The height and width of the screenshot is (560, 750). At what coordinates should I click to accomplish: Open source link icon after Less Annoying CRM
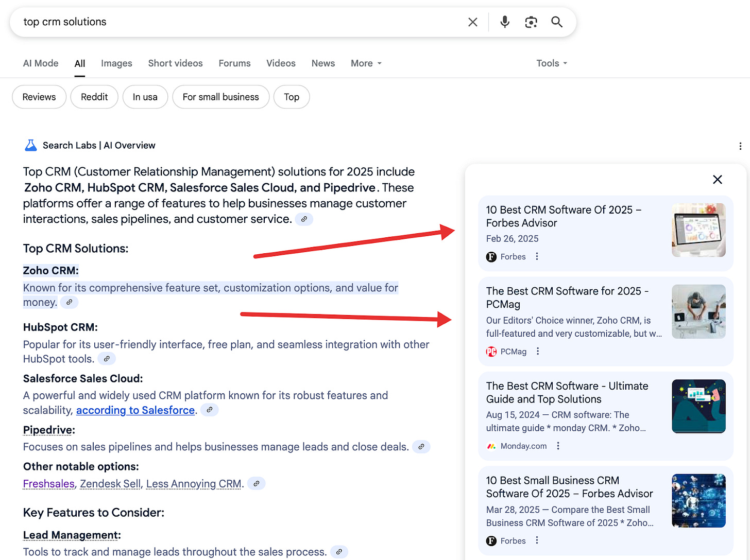(x=256, y=484)
